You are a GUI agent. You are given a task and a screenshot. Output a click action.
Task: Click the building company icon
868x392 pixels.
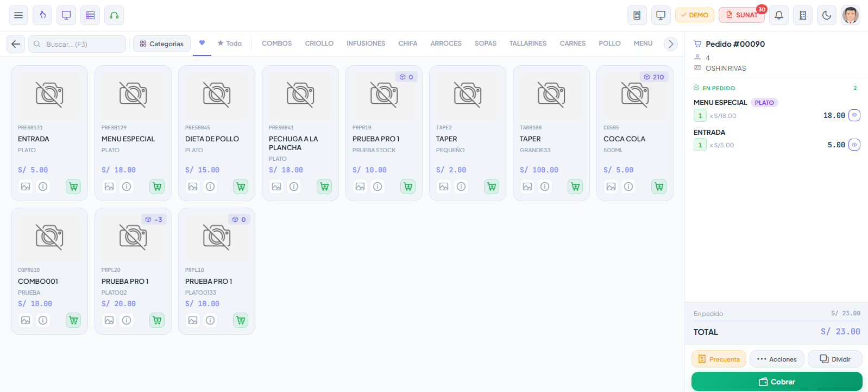point(803,15)
